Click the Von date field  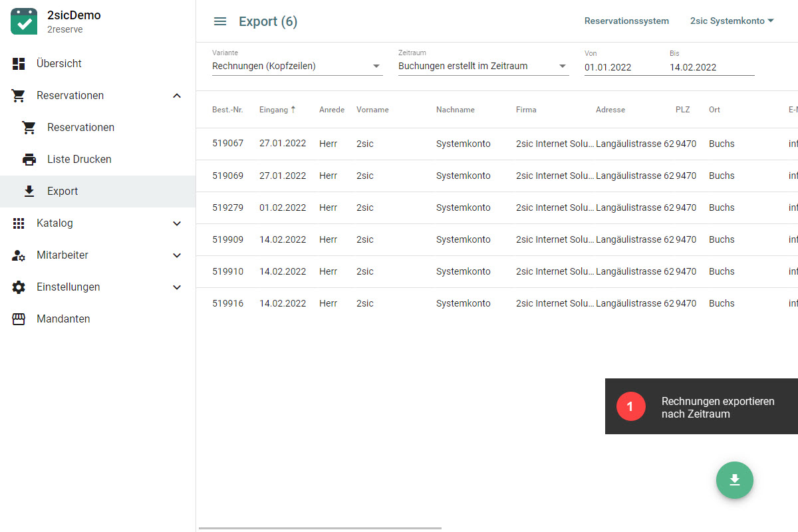coord(618,67)
